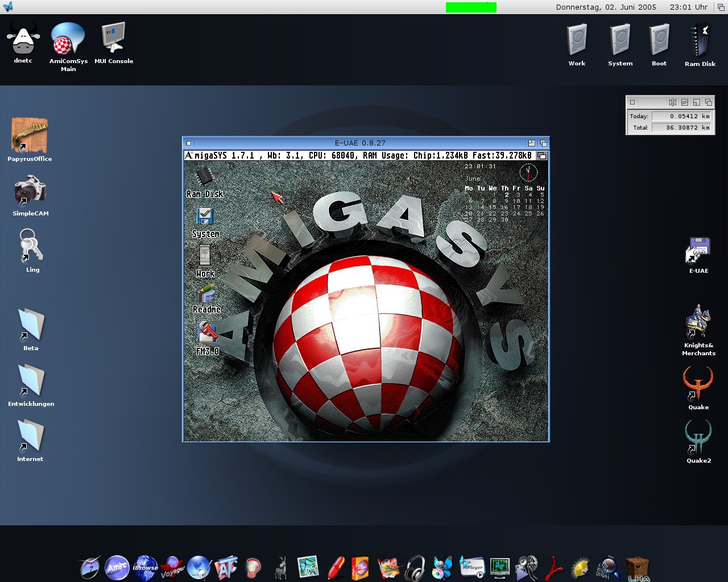
Task: Open the PapyrusOffice shortcut
Action: coord(30,135)
